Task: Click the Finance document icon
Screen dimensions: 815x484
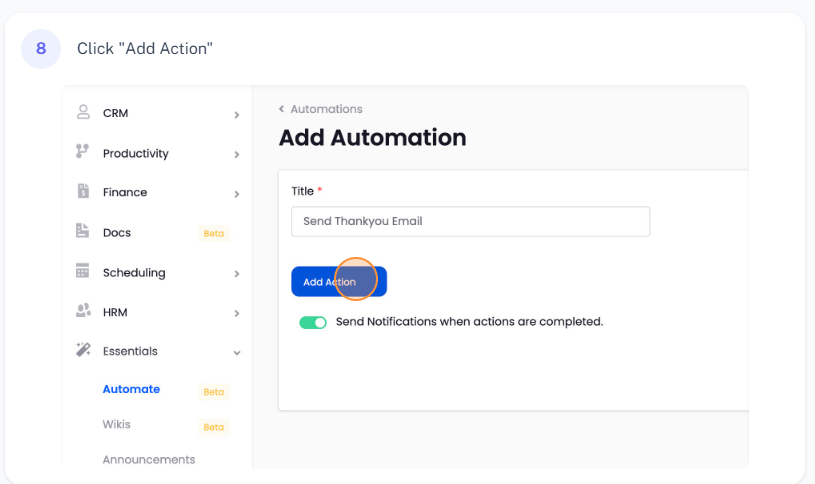Action: point(83,191)
